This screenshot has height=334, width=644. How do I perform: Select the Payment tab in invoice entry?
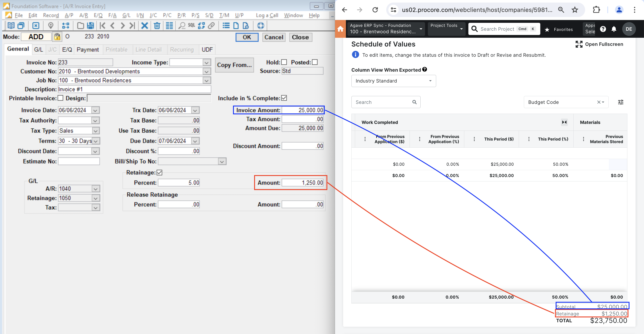(87, 49)
